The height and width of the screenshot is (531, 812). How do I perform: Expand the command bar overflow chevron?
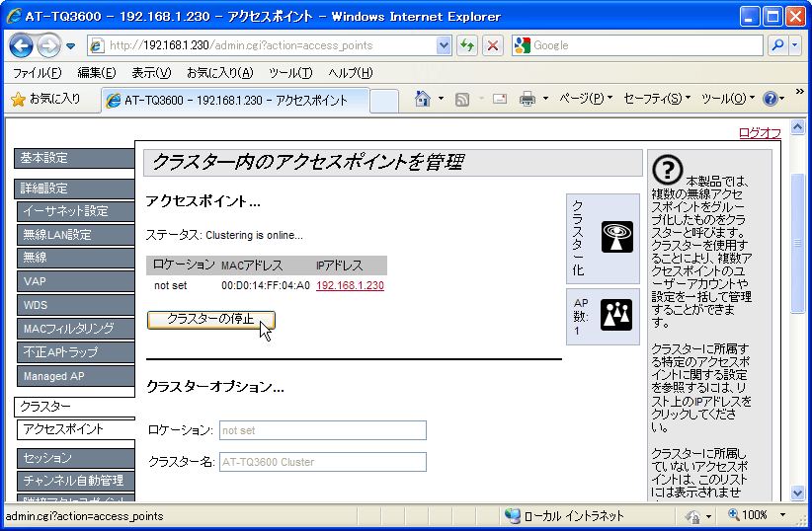799,92
